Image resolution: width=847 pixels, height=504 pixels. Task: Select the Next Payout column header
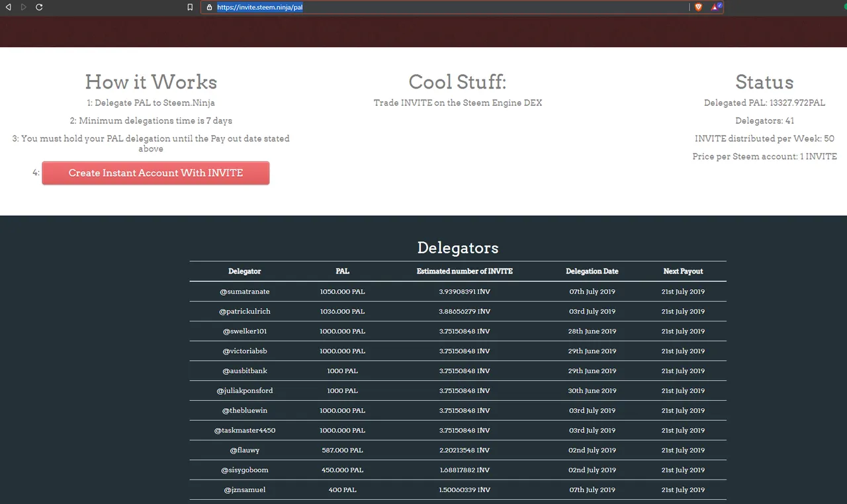684,271
